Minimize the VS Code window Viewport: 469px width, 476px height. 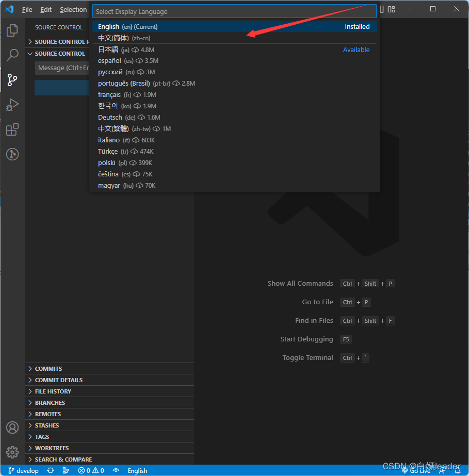pos(409,9)
